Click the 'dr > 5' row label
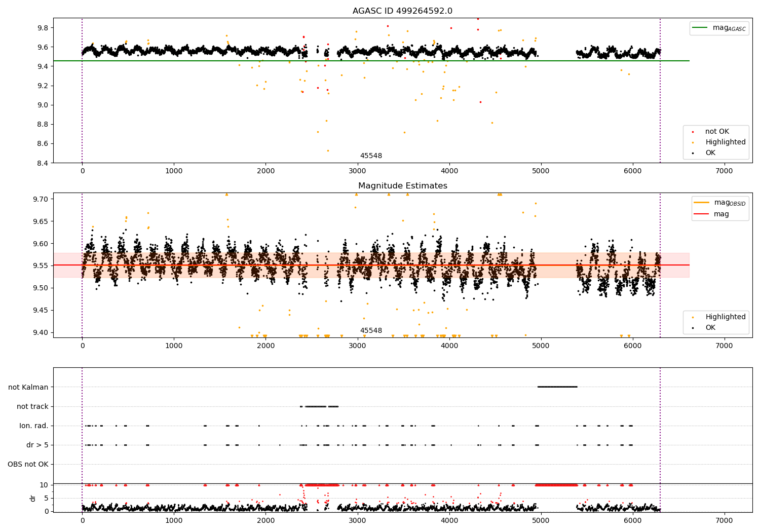This screenshot has width=760, height=532. (37, 445)
